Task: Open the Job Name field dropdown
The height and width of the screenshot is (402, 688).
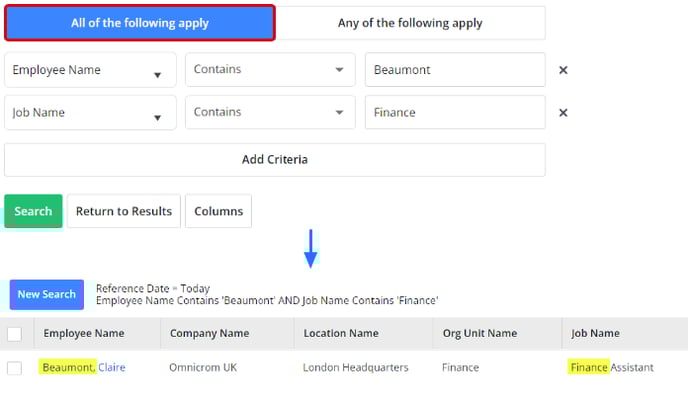Action: tap(90, 113)
